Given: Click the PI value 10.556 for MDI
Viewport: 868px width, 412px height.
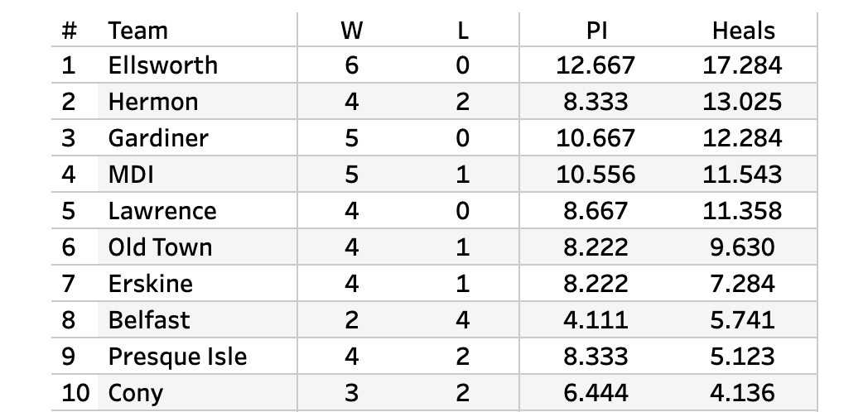Looking at the screenshot, I should (x=596, y=175).
